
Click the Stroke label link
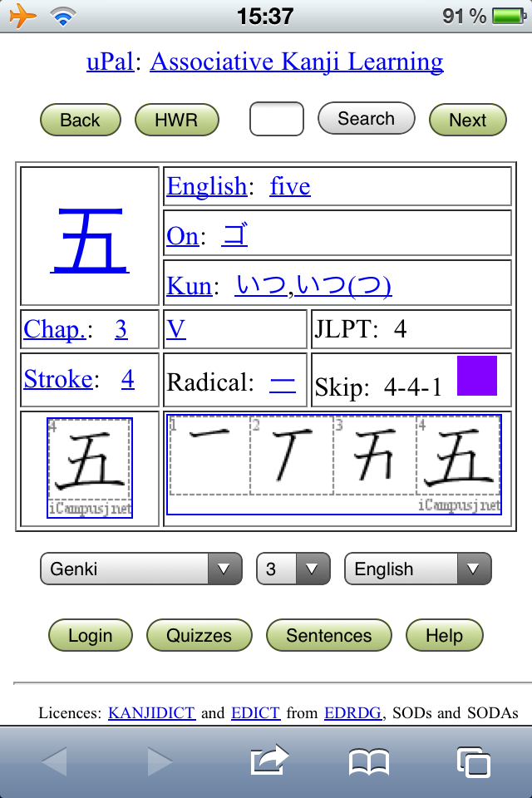tap(58, 379)
